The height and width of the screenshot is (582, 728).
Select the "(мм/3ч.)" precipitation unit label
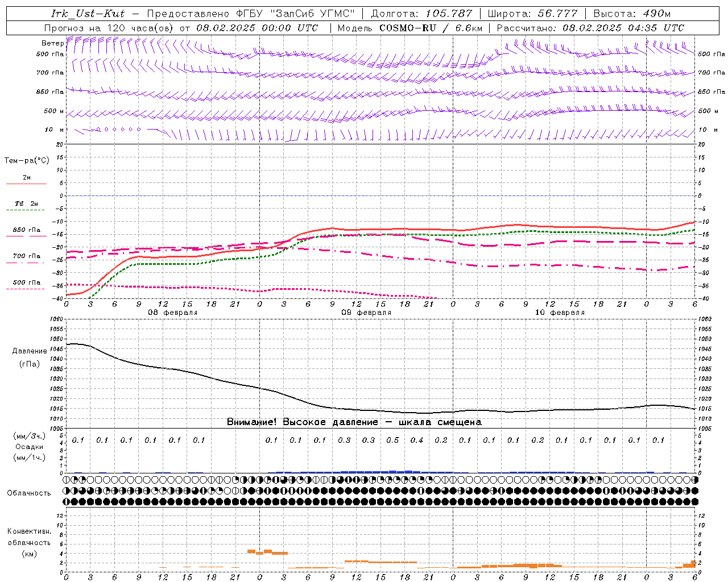coord(30,436)
